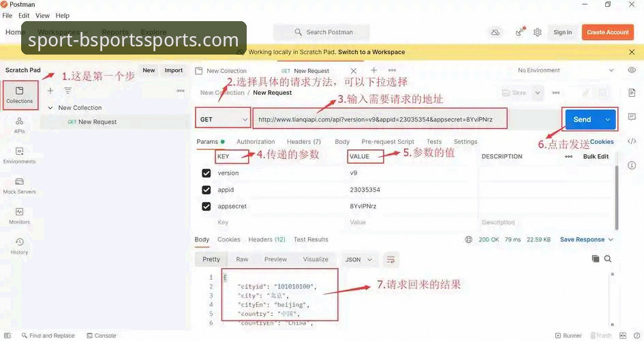Viewport: 644px width, 341px height.
Task: Collapse the New Collection tree item
Action: [50, 108]
